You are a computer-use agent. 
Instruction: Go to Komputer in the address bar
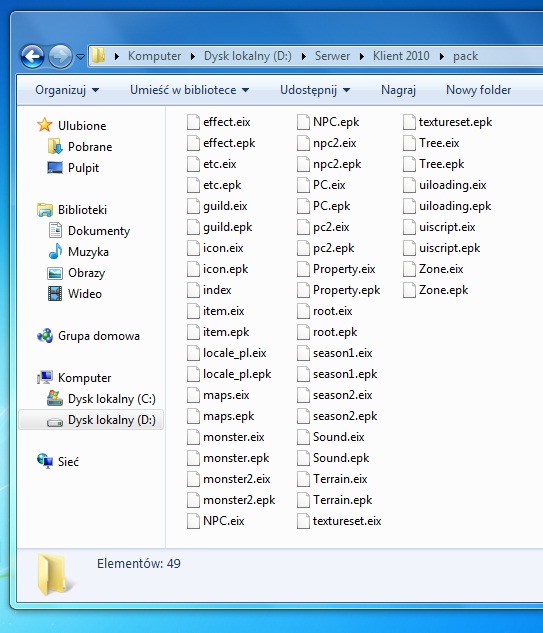tap(154, 56)
